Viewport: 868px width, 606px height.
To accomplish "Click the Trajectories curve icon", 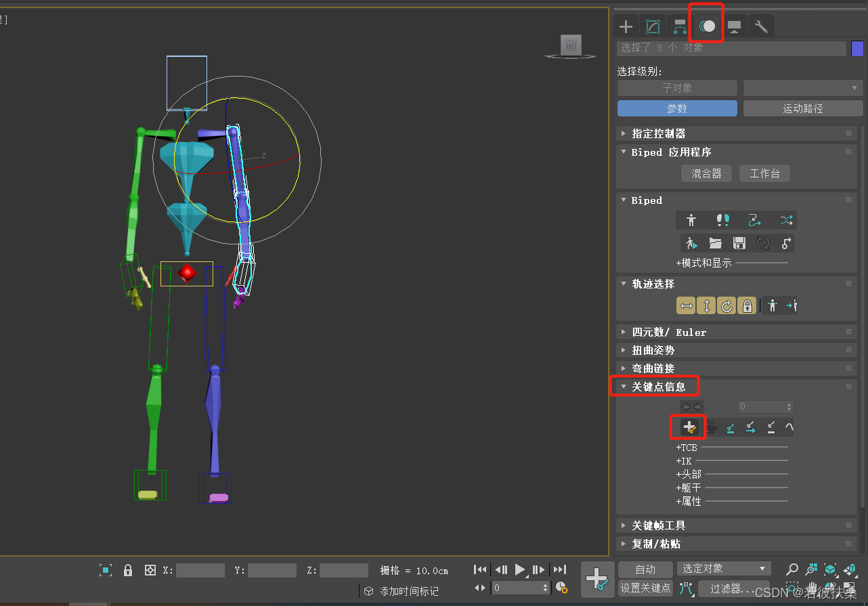I will coord(789,427).
